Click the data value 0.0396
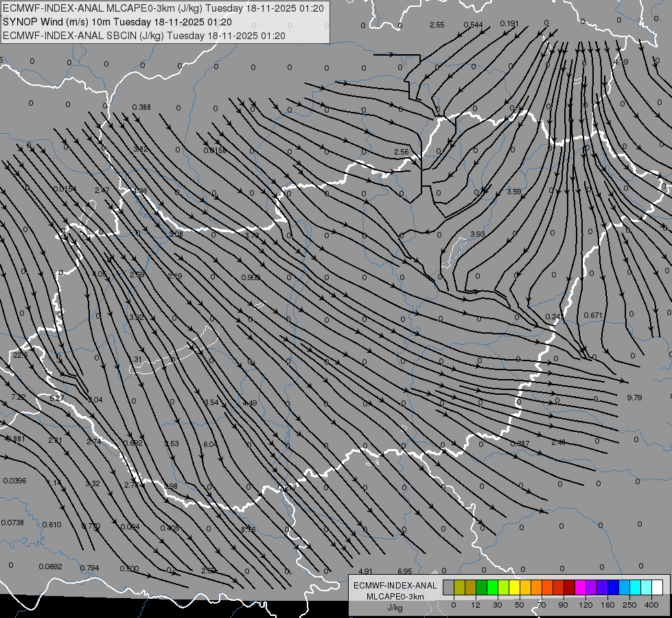Screen dimensions: 672x618 (x=15, y=481)
